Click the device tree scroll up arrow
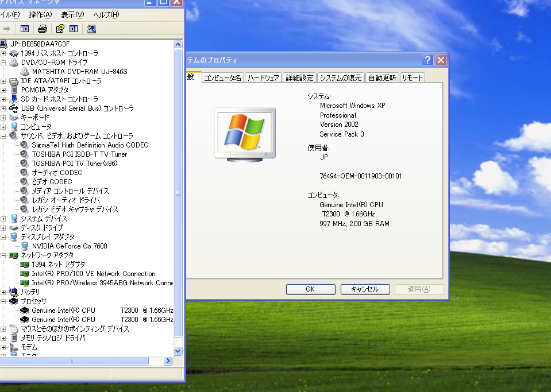 tap(178, 45)
